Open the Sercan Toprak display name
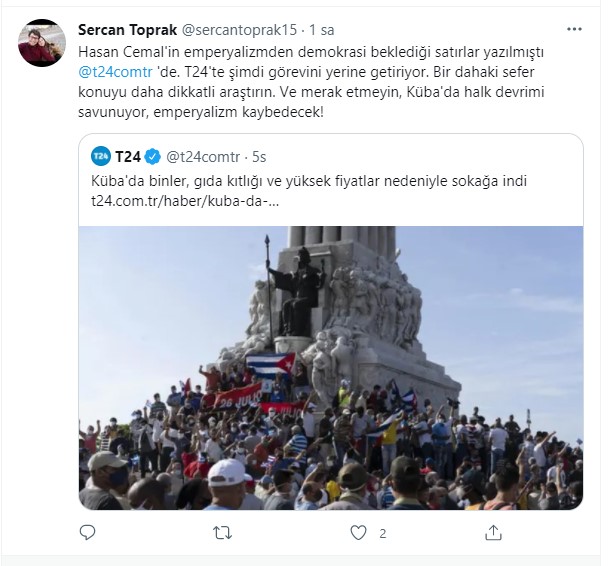 point(128,30)
